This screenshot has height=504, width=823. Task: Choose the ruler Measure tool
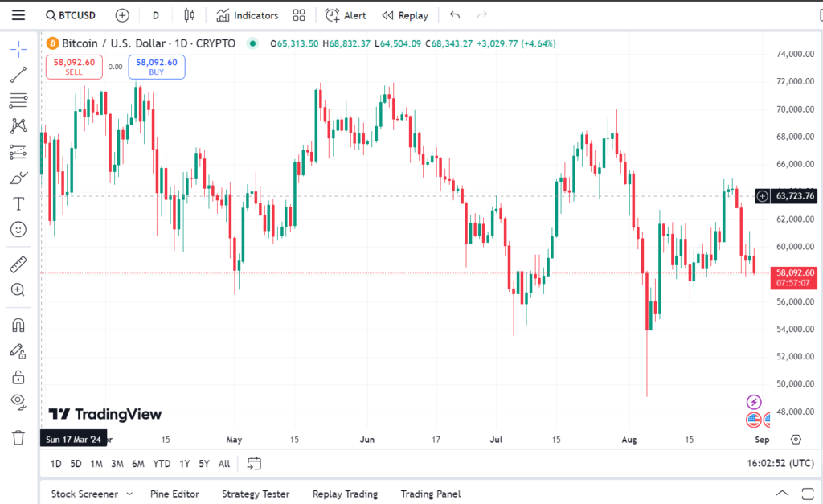click(18, 264)
